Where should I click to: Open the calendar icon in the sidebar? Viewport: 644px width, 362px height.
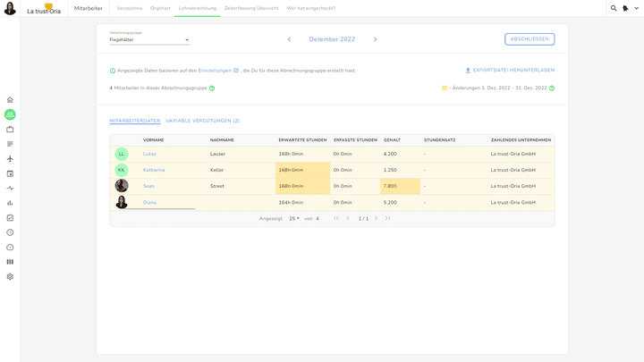pyautogui.click(x=10, y=173)
